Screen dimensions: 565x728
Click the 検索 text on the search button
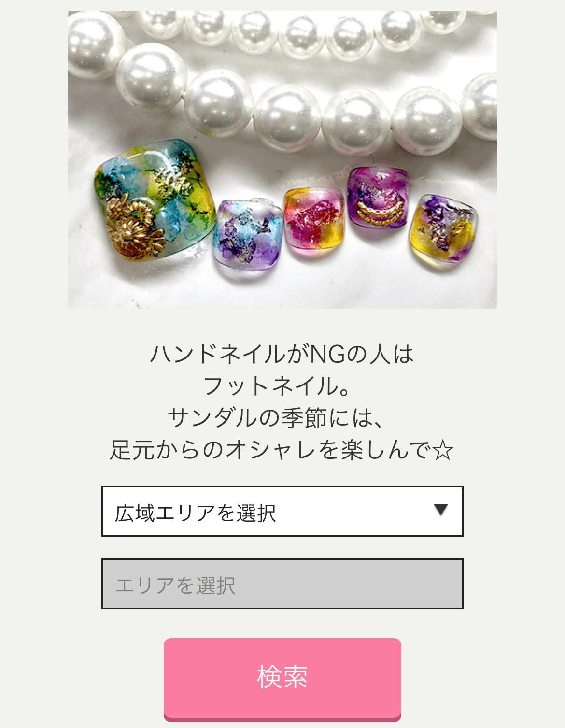pos(282,676)
